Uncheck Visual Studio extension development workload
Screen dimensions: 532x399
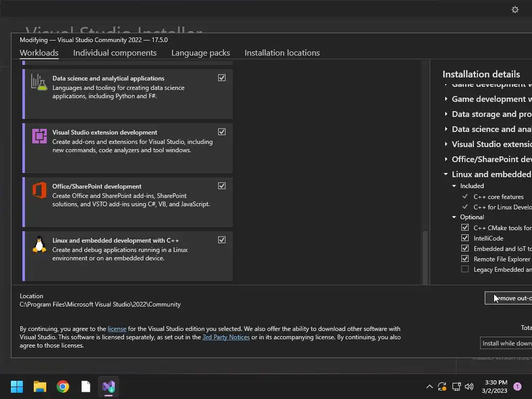pyautogui.click(x=222, y=131)
